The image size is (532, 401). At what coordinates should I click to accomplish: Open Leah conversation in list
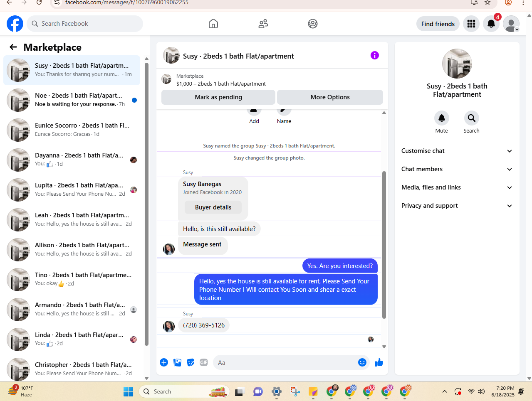point(72,220)
